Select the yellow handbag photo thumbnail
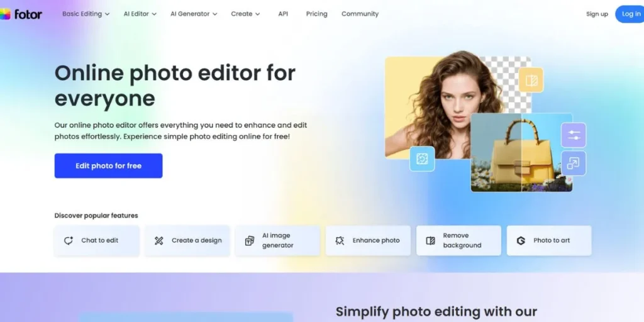Image resolution: width=644 pixels, height=322 pixels. click(521, 153)
